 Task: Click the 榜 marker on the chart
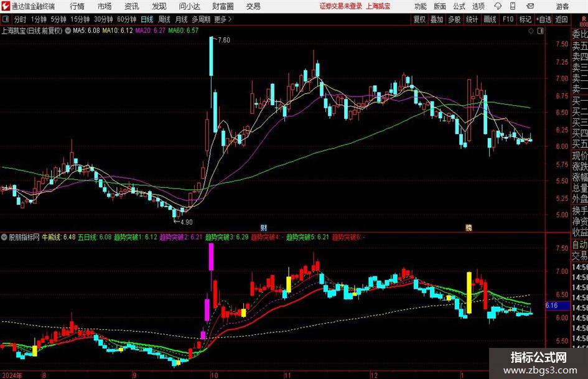pos(469,227)
